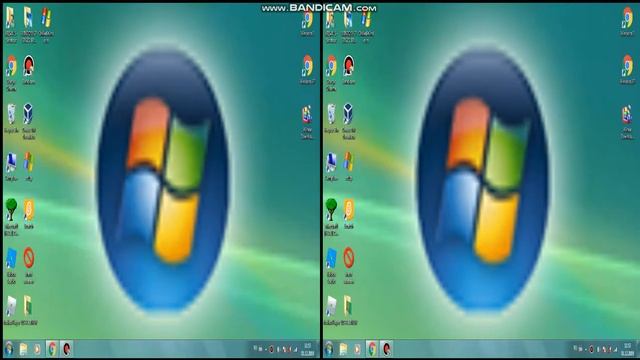This screenshot has width=640, height=360.
Task: Switch to Chrome on left screen's taskbar
Action: pyautogui.click(x=52, y=349)
